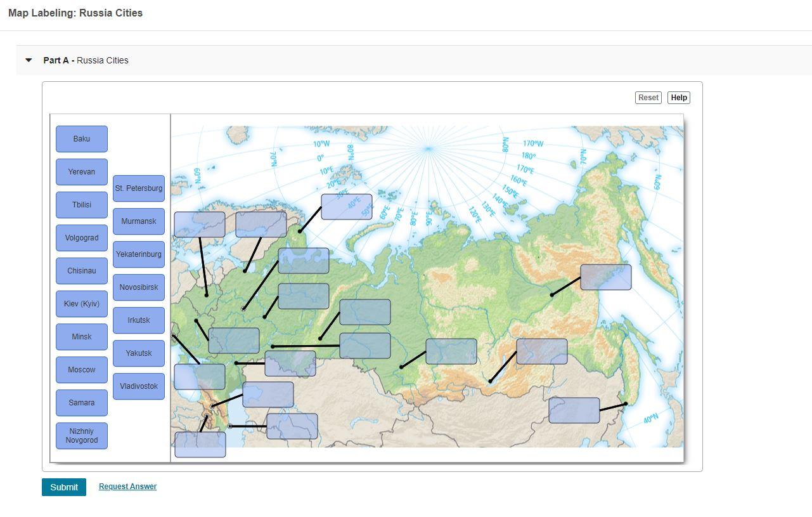Screen dimensions: 812x517
Task: Pick the Yerevan label tile
Action: pos(82,172)
